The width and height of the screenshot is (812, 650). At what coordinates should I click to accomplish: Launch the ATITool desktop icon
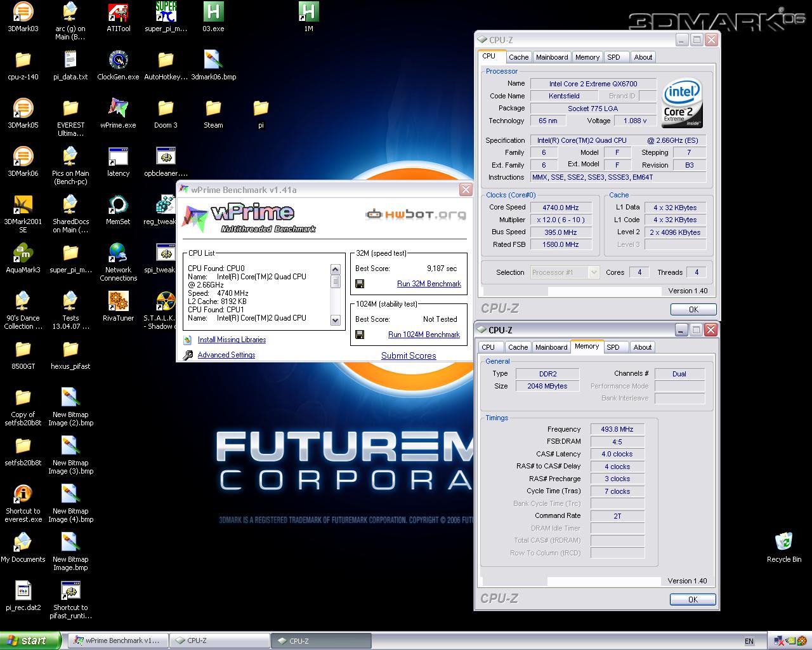[118, 17]
